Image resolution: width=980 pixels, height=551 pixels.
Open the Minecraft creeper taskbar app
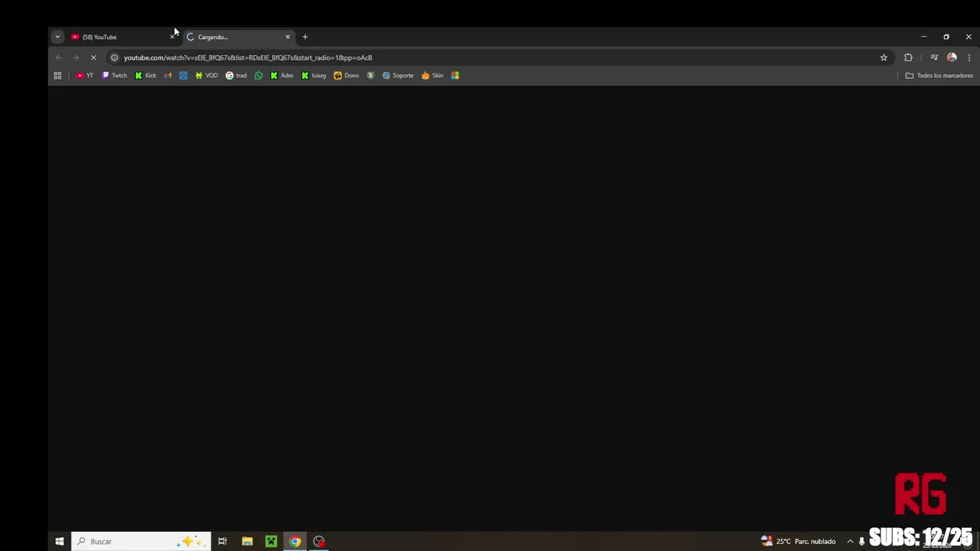(271, 541)
